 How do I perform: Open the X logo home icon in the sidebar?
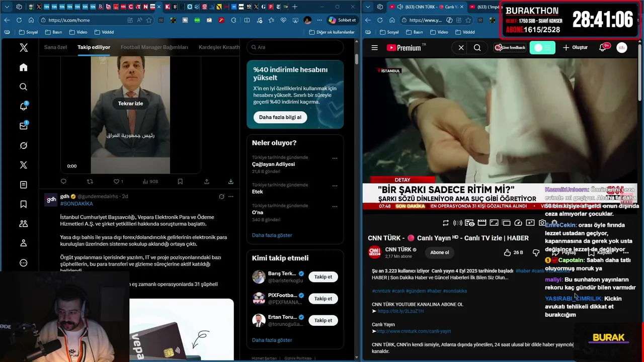click(24, 48)
